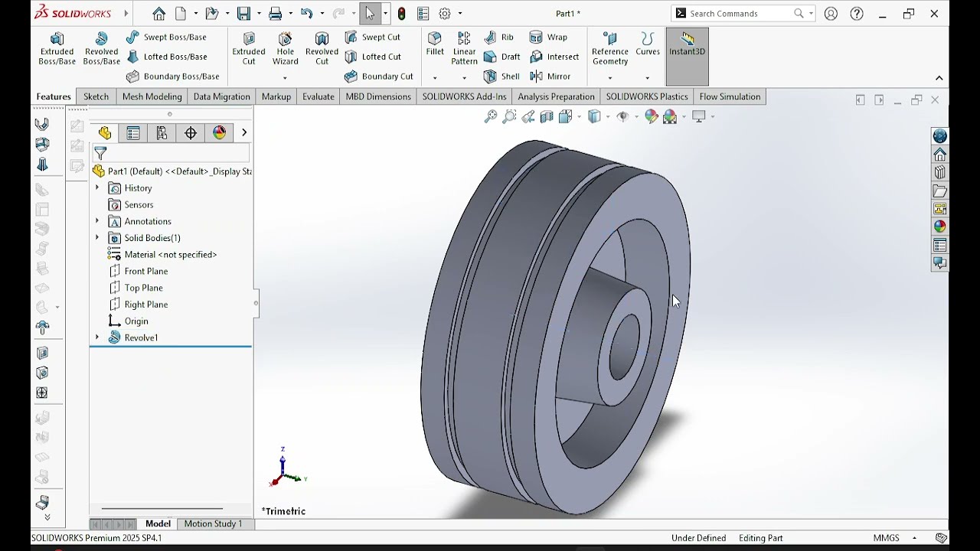Use the Mirror feature tool
The image size is (980, 551).
550,77
